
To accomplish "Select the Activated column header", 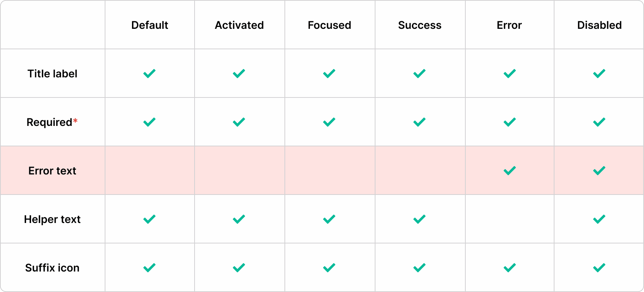I will [x=239, y=25].
